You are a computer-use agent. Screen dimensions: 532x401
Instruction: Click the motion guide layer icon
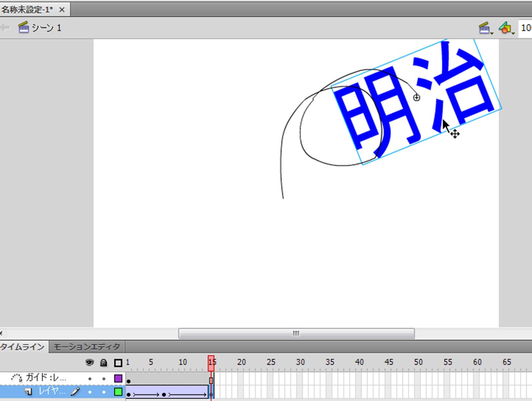point(17,378)
